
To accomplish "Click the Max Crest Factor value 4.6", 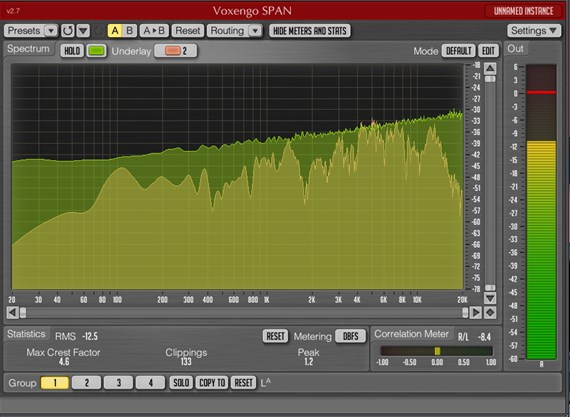I will click(64, 362).
